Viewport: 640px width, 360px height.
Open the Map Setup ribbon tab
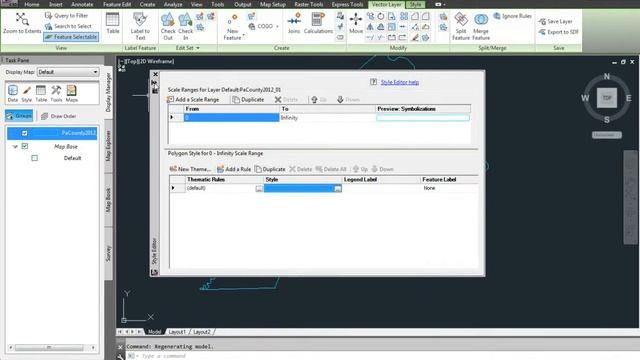(273, 4)
